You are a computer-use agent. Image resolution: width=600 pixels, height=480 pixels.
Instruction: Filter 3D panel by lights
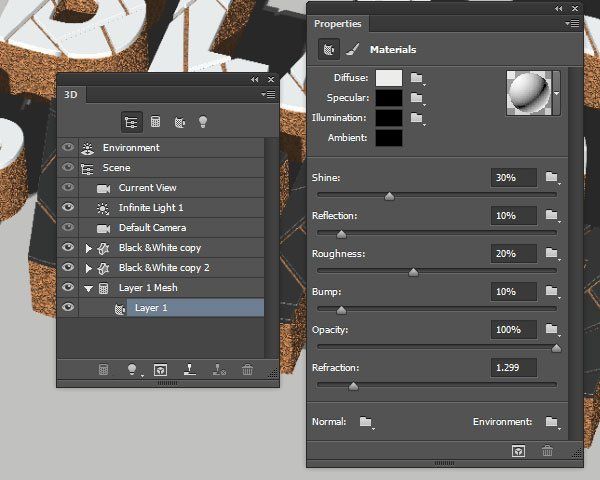[203, 122]
